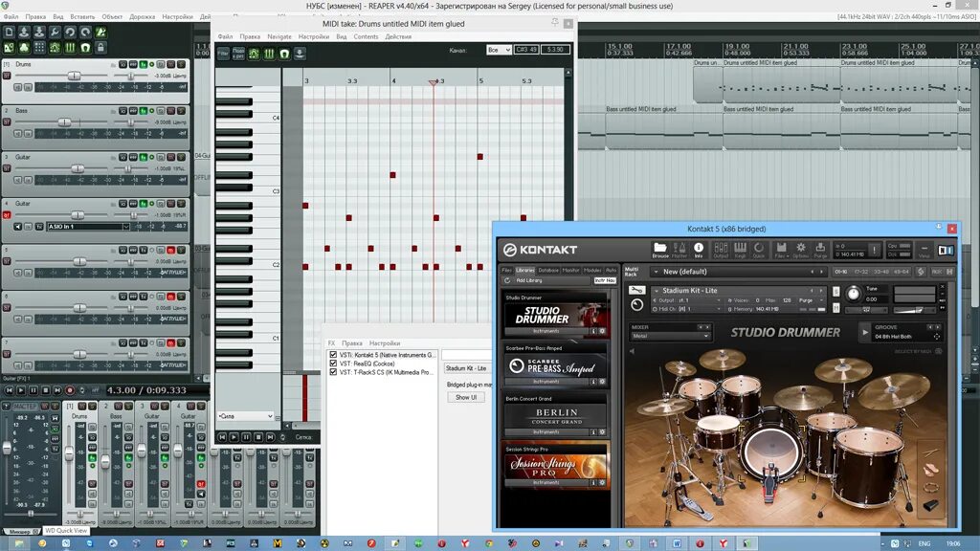Click the record button in main transport

[x=70, y=390]
